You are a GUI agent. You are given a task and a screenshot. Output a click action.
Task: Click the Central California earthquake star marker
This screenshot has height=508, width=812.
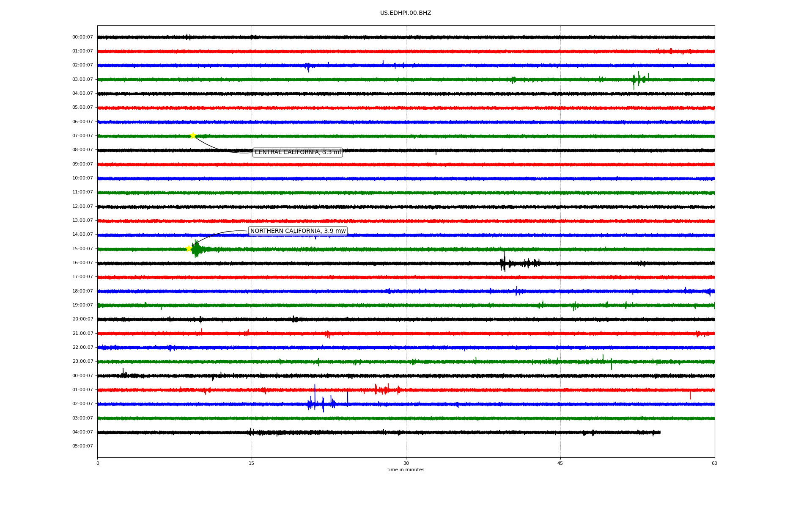click(x=193, y=135)
